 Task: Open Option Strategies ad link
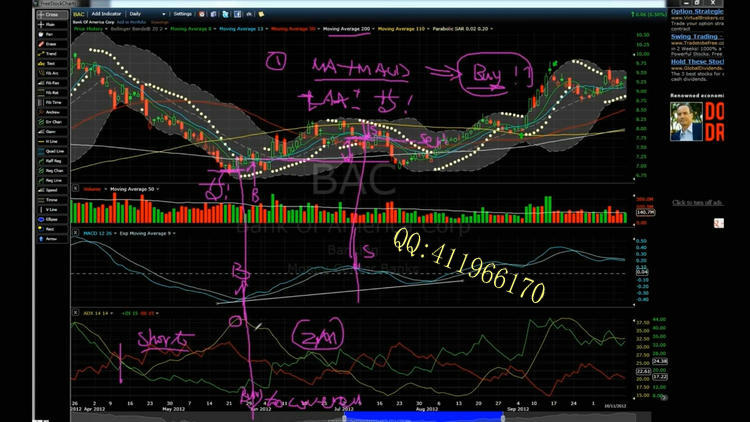[697, 11]
